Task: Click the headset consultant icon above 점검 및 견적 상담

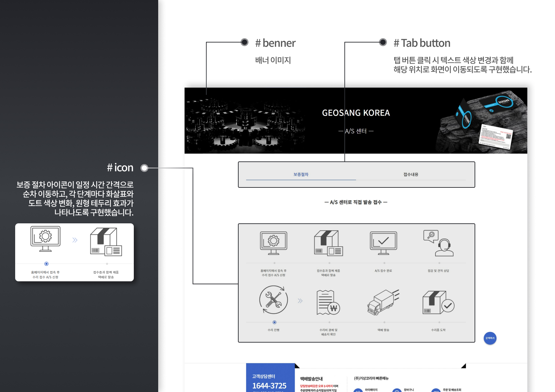Action: [438, 243]
